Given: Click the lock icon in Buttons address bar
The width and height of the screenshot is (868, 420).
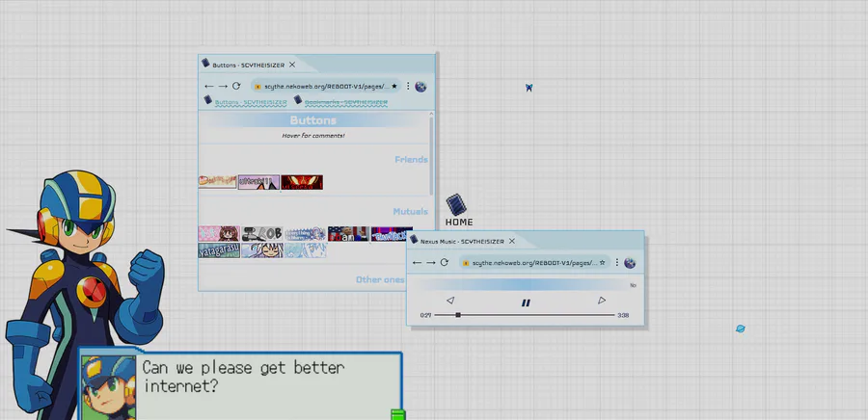Looking at the screenshot, I should click(x=258, y=87).
